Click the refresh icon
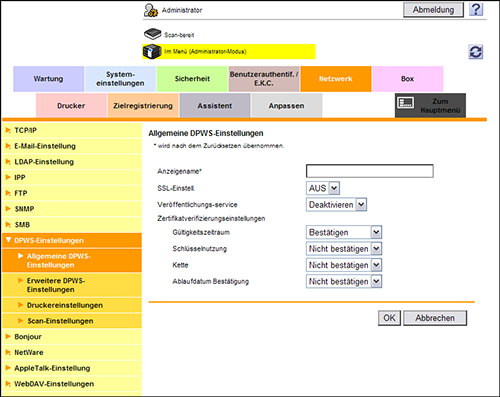 pos(476,52)
